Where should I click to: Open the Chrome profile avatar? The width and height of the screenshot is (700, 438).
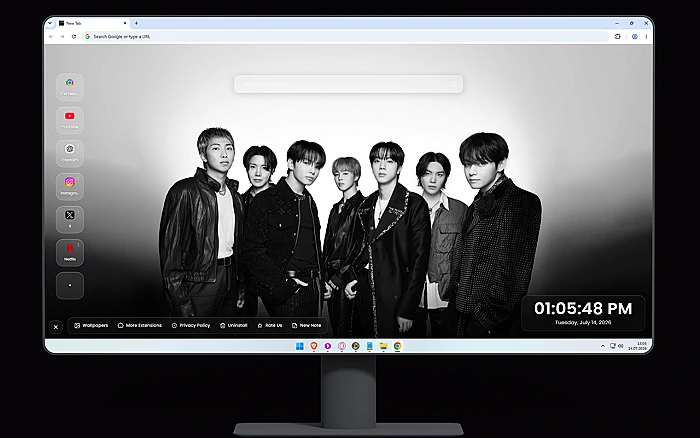pyautogui.click(x=634, y=37)
